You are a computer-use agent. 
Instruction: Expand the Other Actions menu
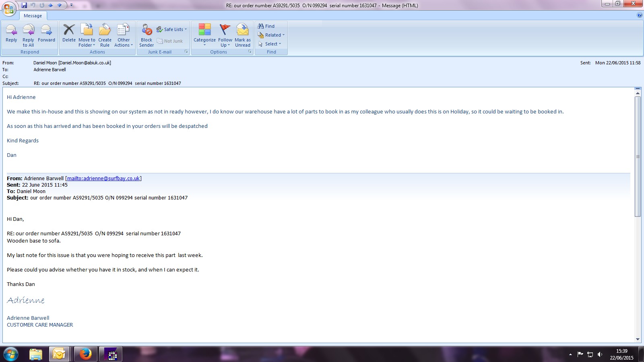pyautogui.click(x=124, y=35)
